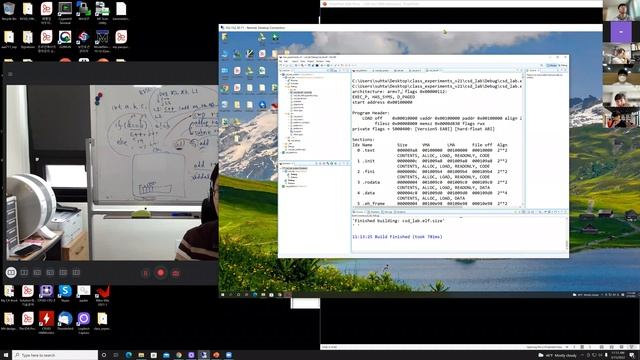Launch Cygwin64 Terminal from the desktop
This screenshot has height=360, width=640.
(65, 13)
